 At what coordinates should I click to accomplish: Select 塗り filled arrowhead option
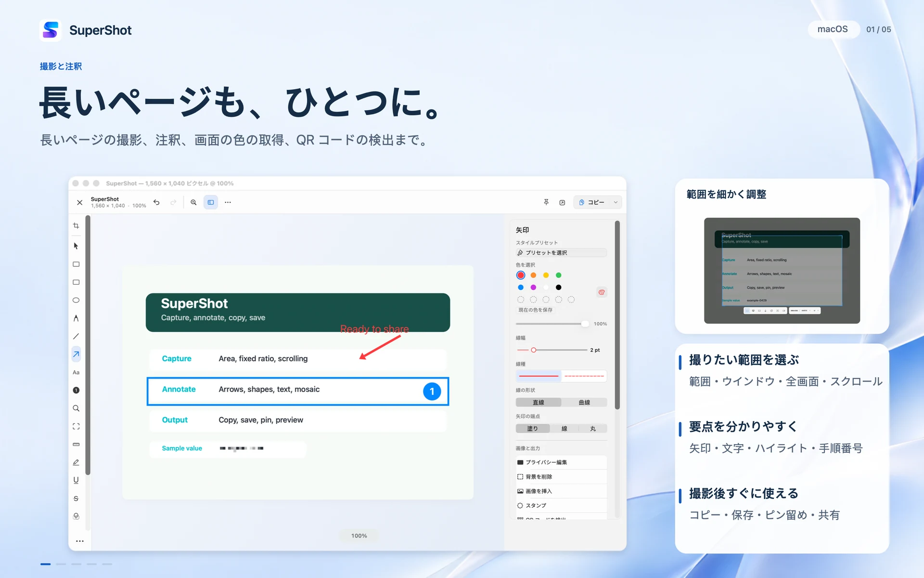532,428
